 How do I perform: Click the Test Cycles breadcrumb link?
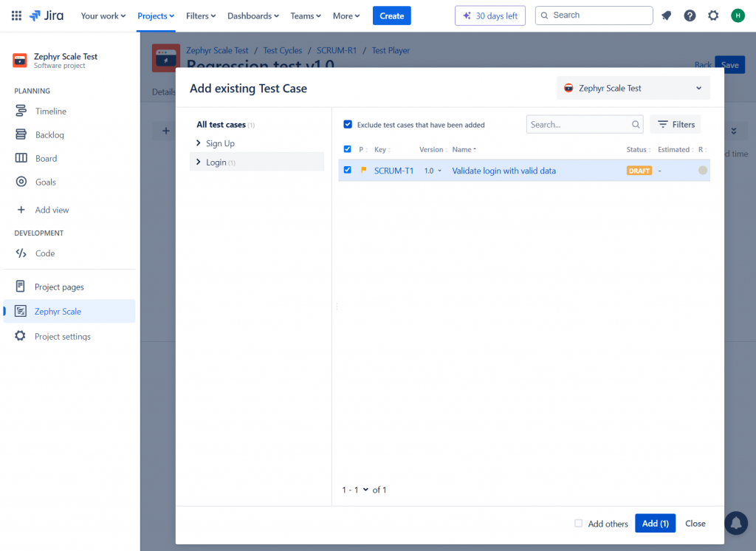[x=283, y=50]
